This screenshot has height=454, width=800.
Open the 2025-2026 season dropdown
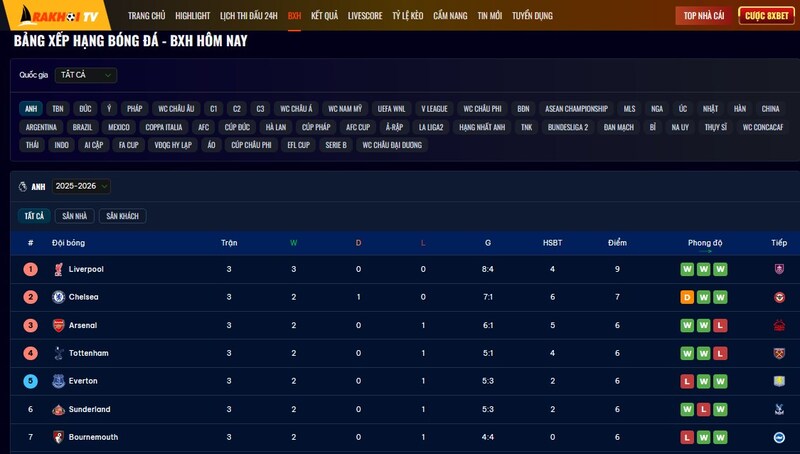81,186
